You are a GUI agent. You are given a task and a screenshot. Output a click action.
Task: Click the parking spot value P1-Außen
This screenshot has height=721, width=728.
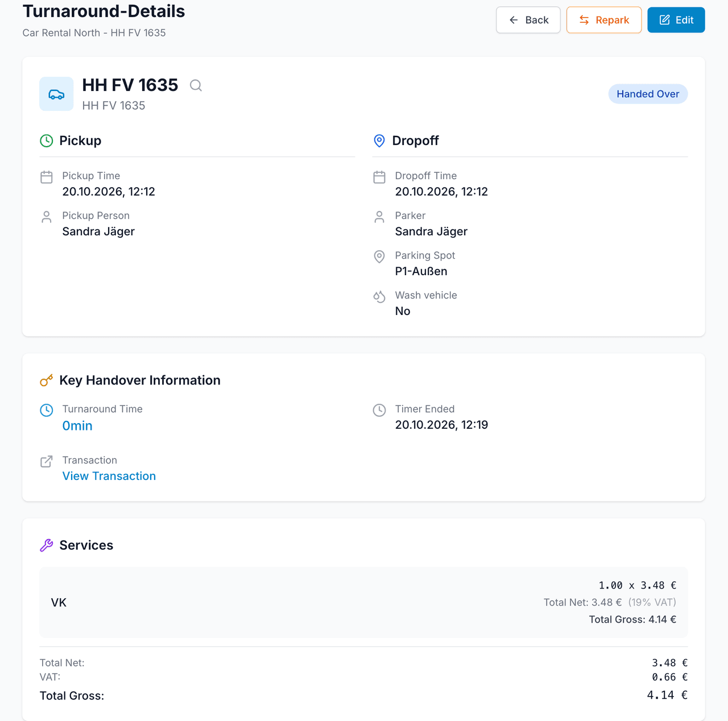[421, 271]
